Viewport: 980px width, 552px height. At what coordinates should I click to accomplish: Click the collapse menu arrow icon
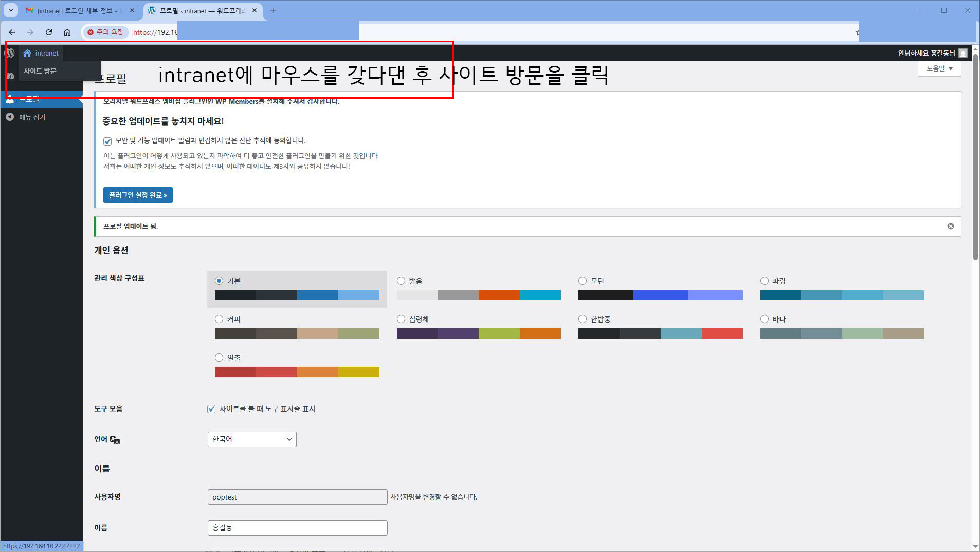(9, 117)
